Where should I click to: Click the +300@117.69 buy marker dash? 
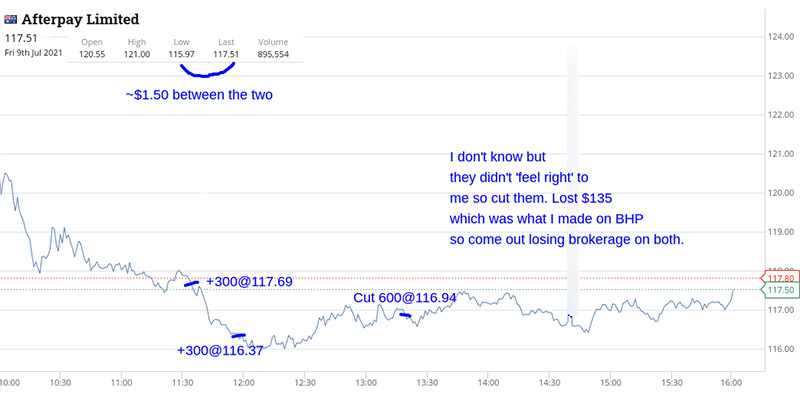[x=191, y=283]
